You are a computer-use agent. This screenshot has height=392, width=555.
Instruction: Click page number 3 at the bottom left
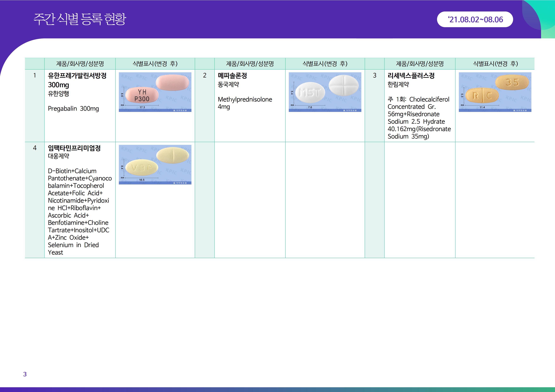coord(25,374)
